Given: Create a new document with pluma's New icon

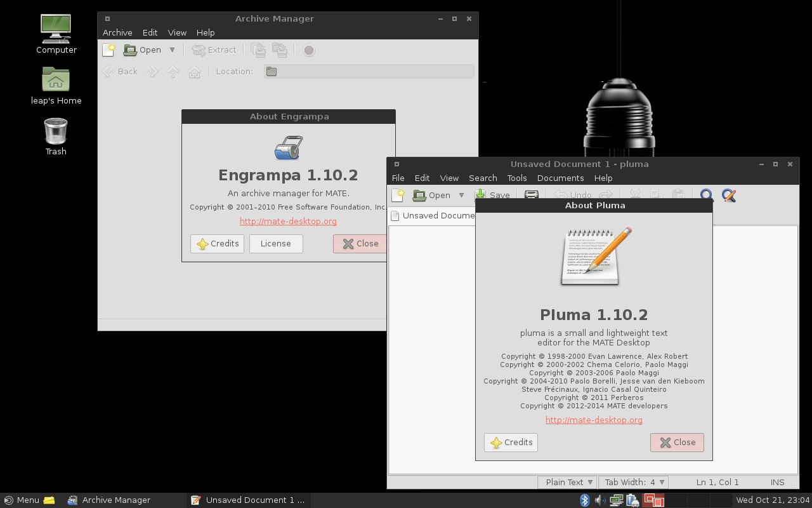Looking at the screenshot, I should [398, 196].
